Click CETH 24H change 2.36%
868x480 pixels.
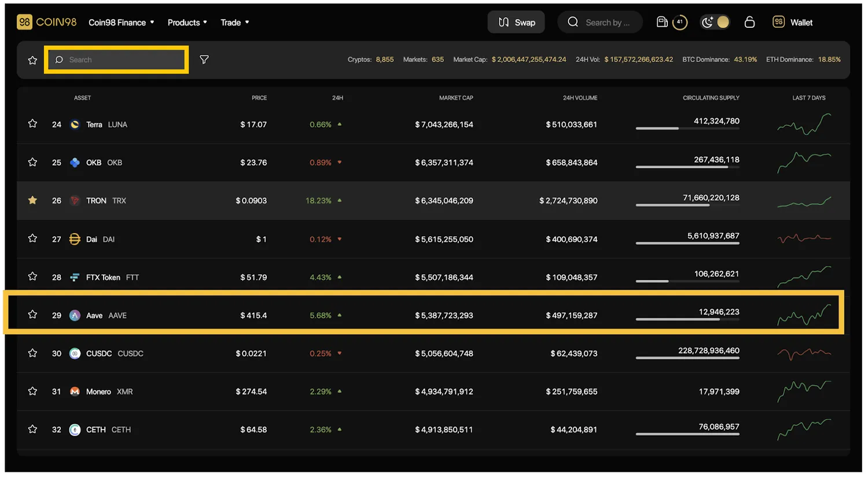321,430
